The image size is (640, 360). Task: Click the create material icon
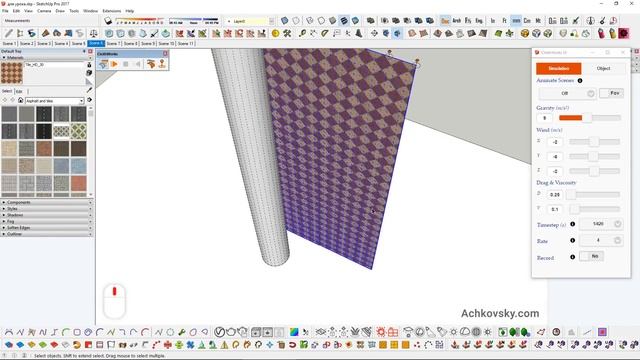89,73
